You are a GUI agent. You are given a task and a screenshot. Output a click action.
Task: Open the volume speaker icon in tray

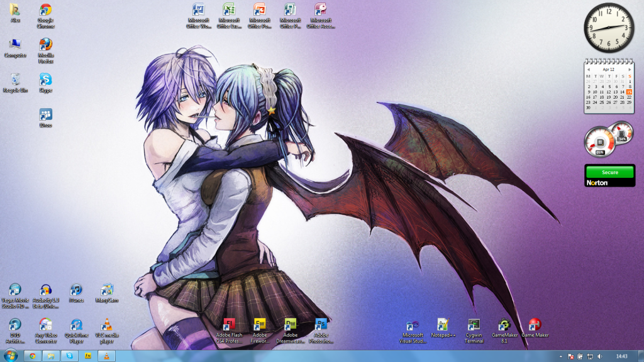(599, 356)
